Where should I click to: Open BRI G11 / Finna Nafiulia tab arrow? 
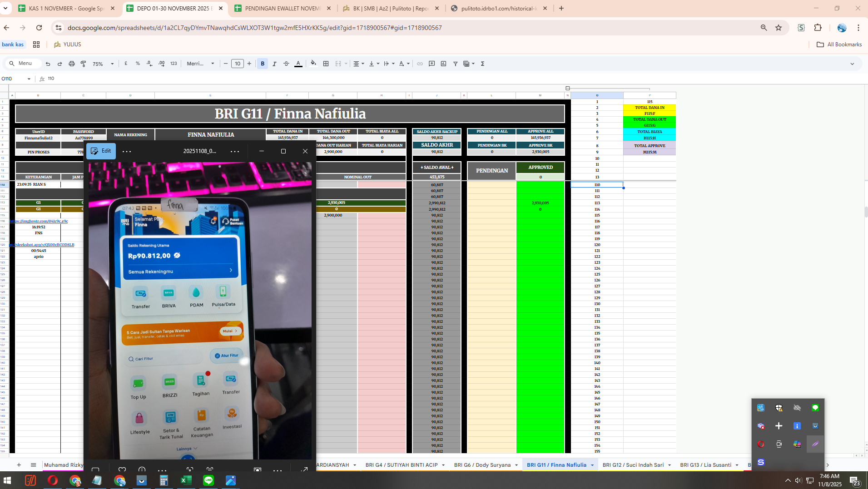coord(592,465)
